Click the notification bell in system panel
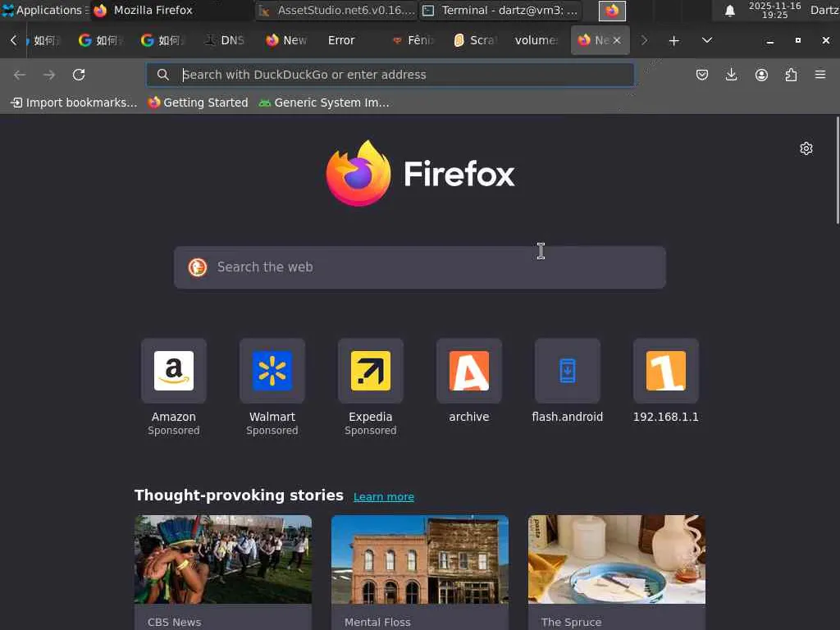 pyautogui.click(x=729, y=11)
